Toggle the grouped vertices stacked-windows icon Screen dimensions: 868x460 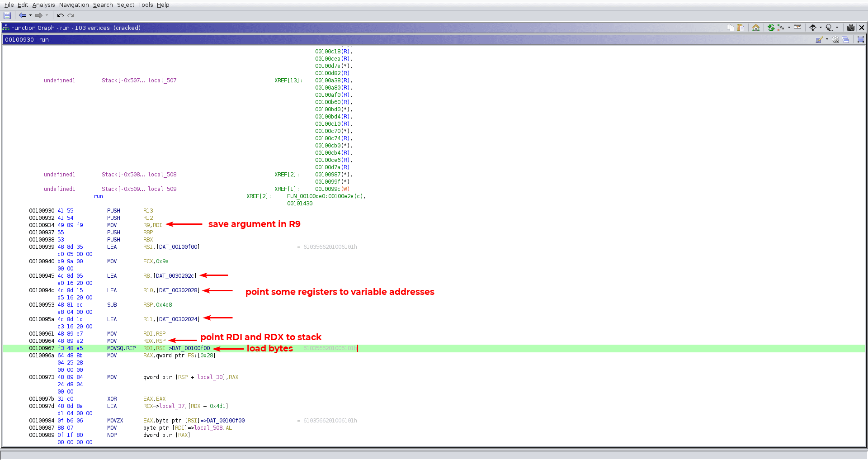click(845, 40)
